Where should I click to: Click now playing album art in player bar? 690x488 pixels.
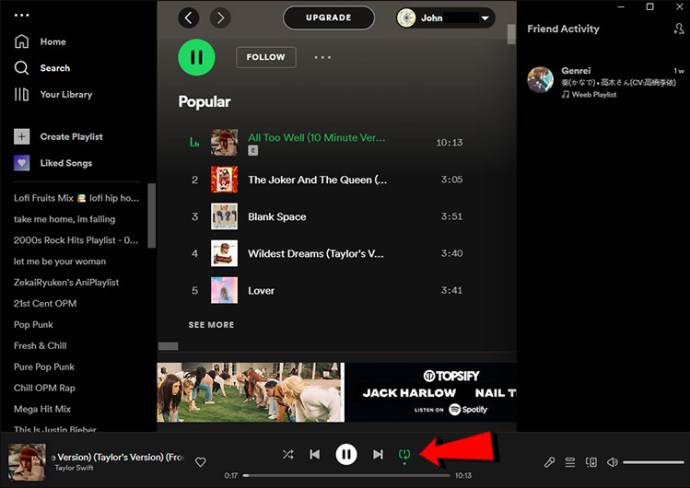coord(27,462)
